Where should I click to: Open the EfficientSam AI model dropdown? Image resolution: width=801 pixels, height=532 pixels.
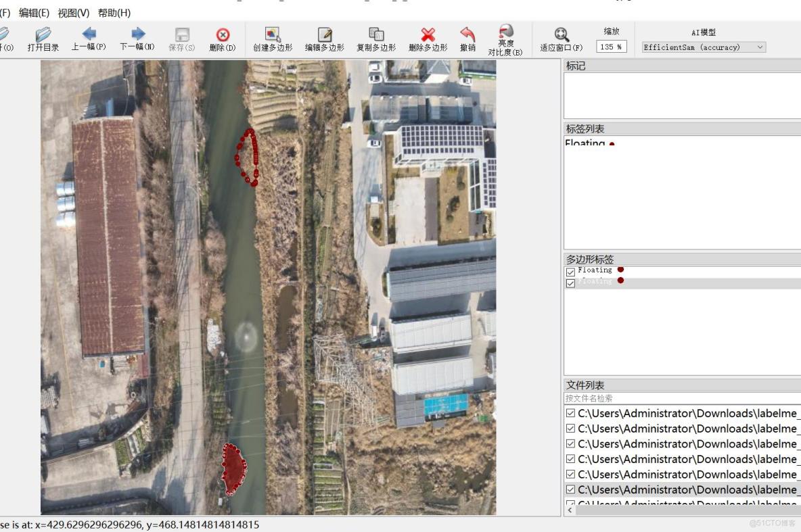[x=704, y=47]
